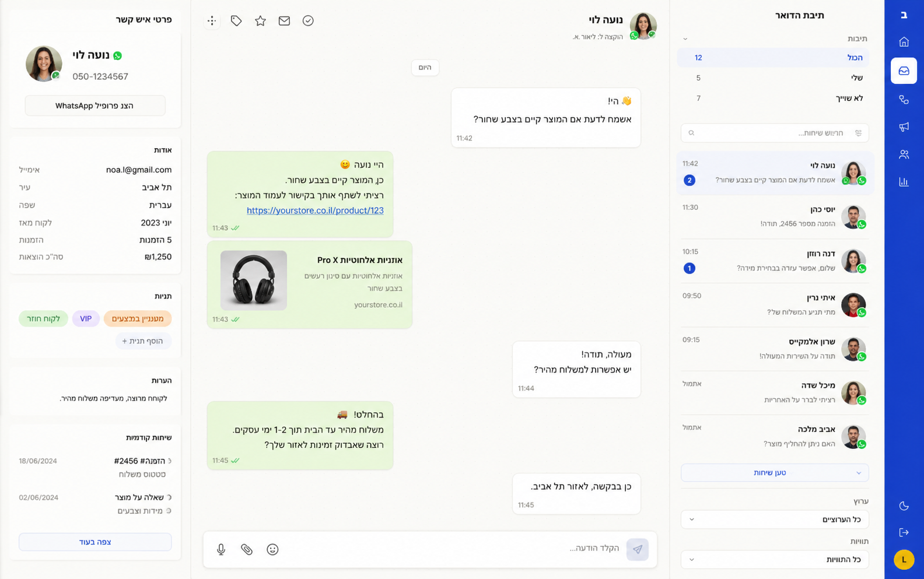Mark conversation as resolved checkmark icon
Screen dimensions: 924x579
(308, 21)
